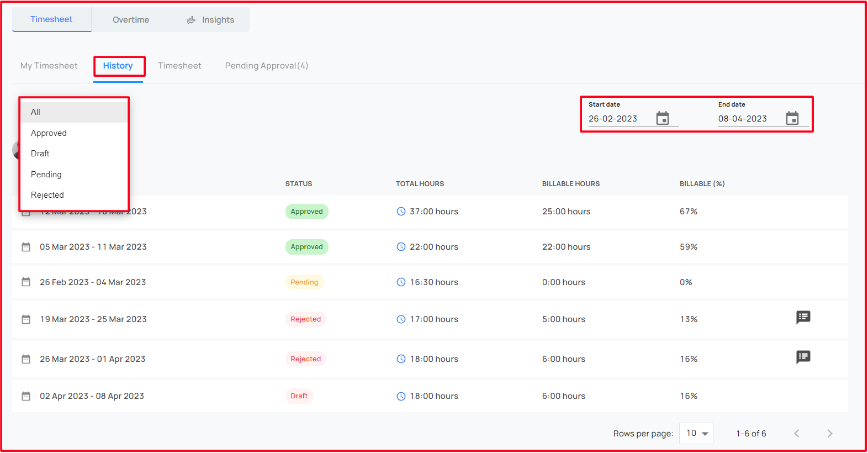Select All in the status filter list
868x453 pixels.
click(x=74, y=112)
